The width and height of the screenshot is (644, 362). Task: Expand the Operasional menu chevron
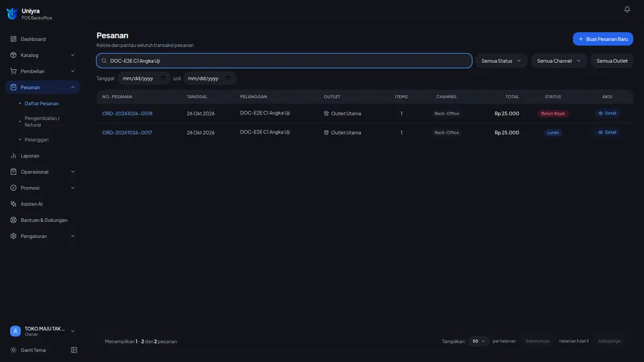(x=72, y=172)
